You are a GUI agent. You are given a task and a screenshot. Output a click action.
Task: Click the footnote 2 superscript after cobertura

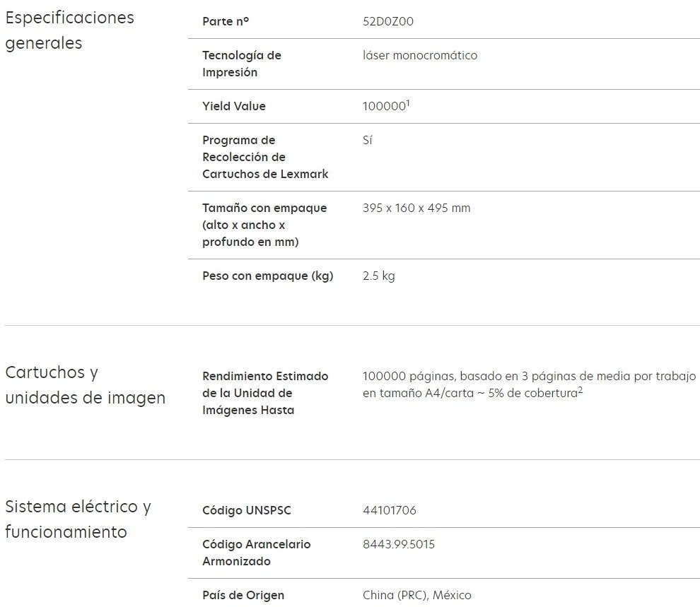(x=581, y=390)
